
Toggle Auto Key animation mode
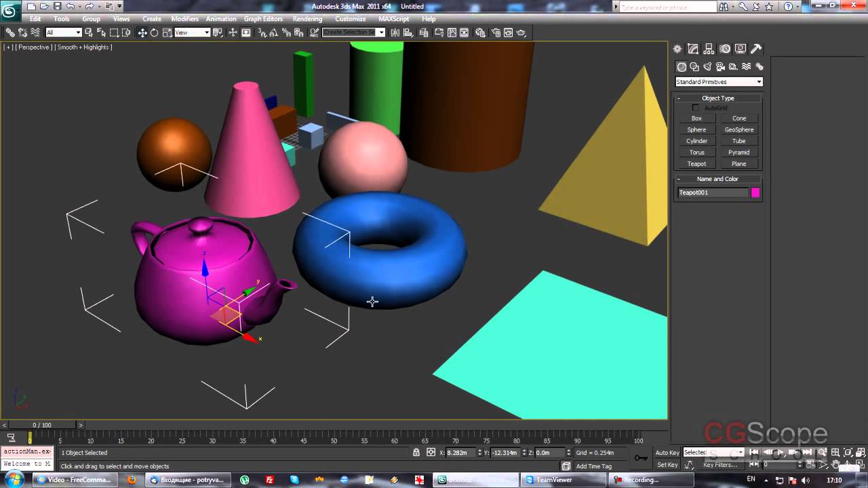click(667, 453)
